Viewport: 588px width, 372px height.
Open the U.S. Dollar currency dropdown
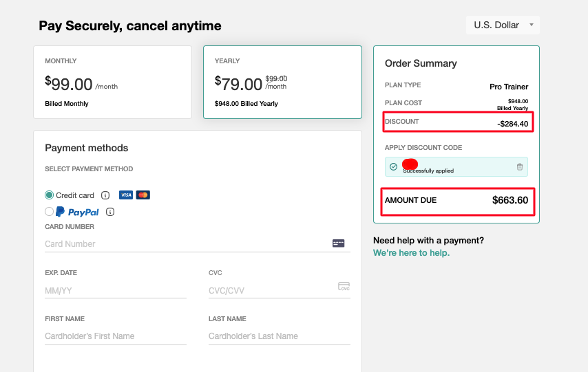tap(503, 25)
